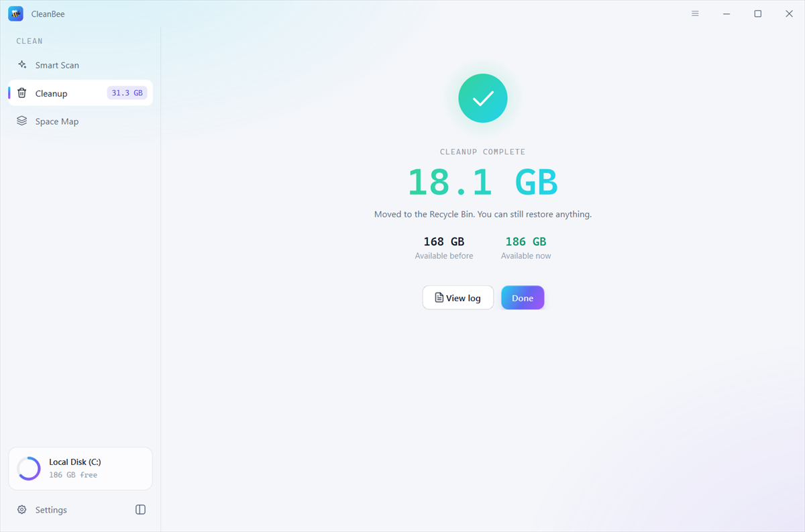Click the View log button
Viewport: 805px width, 532px height.
point(458,298)
